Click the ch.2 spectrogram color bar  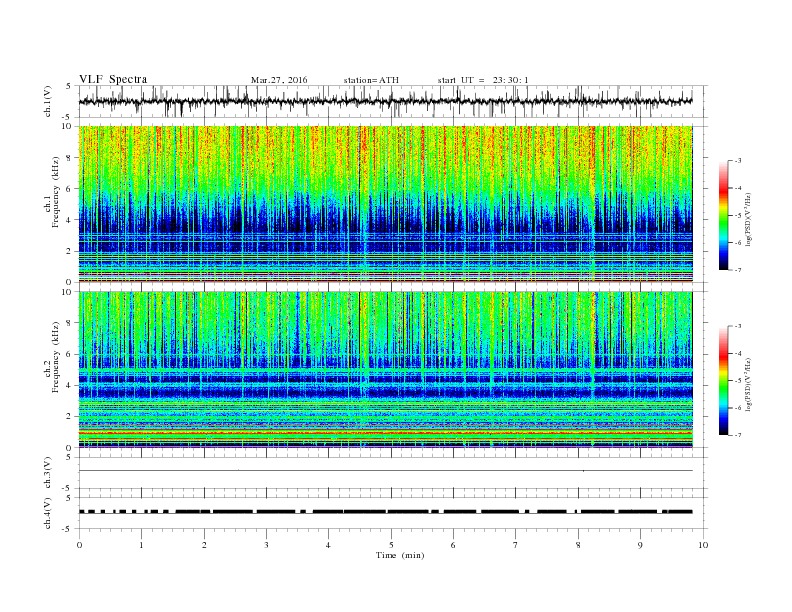pyautogui.click(x=723, y=380)
